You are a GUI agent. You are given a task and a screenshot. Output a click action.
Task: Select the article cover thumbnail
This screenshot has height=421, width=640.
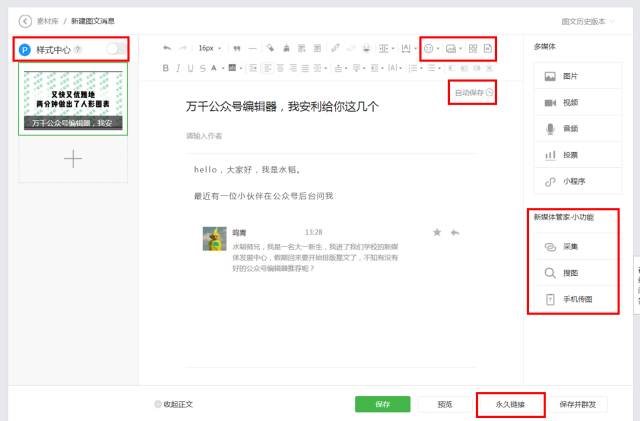point(73,100)
